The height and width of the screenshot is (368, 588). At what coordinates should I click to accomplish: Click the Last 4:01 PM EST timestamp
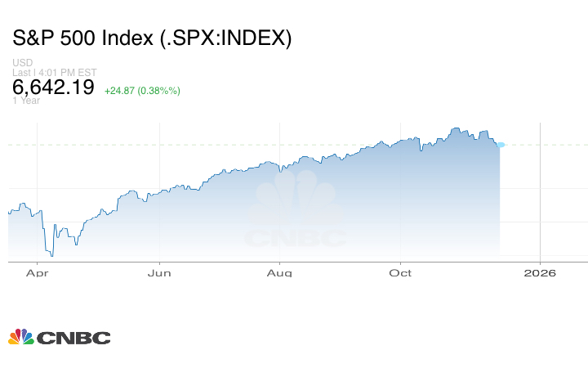(x=55, y=73)
